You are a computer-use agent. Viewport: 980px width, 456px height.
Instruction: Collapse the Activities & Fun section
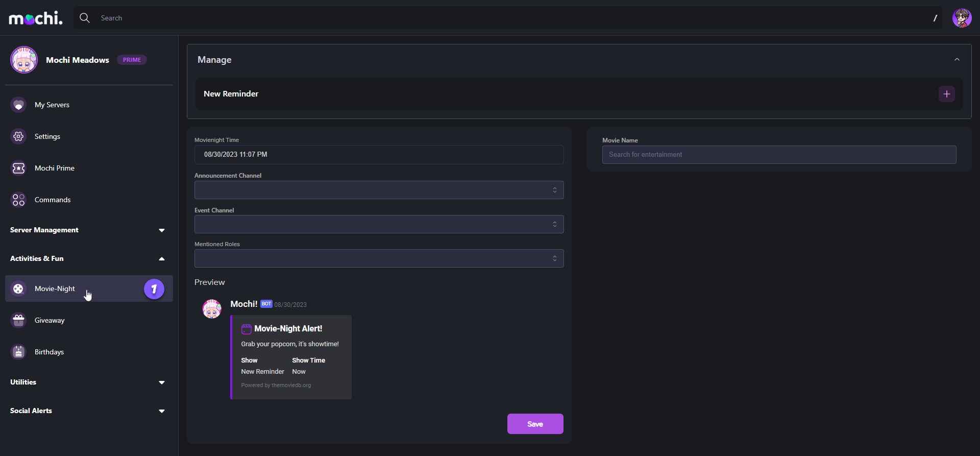(x=162, y=259)
